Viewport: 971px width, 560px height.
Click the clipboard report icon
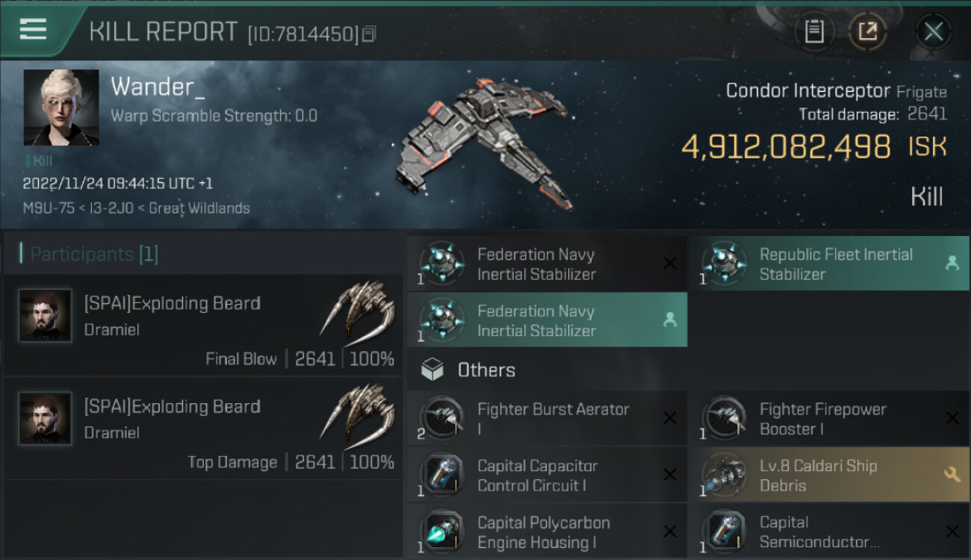[814, 31]
